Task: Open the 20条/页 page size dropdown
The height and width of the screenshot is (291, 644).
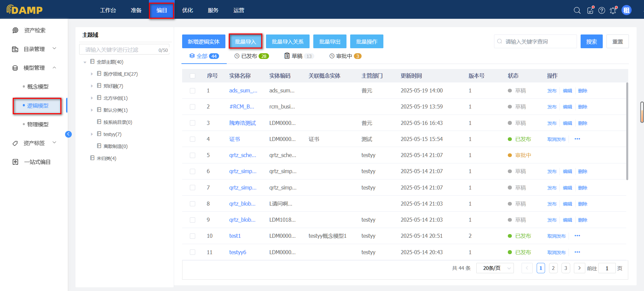Action: coord(495,268)
